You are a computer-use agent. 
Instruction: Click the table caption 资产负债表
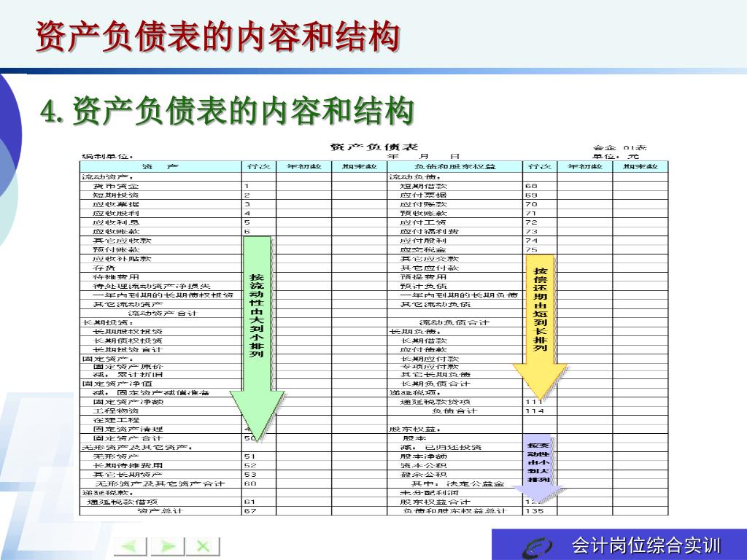coord(374,147)
